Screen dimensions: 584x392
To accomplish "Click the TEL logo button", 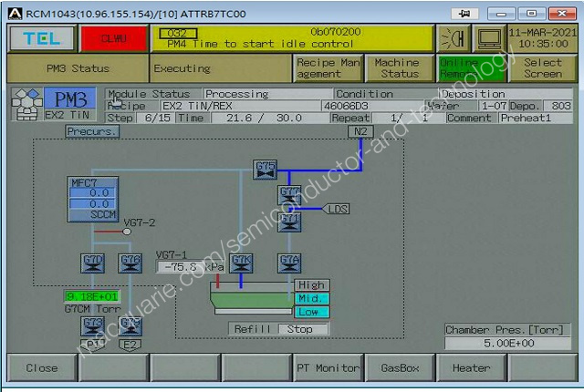I will (x=40, y=38).
